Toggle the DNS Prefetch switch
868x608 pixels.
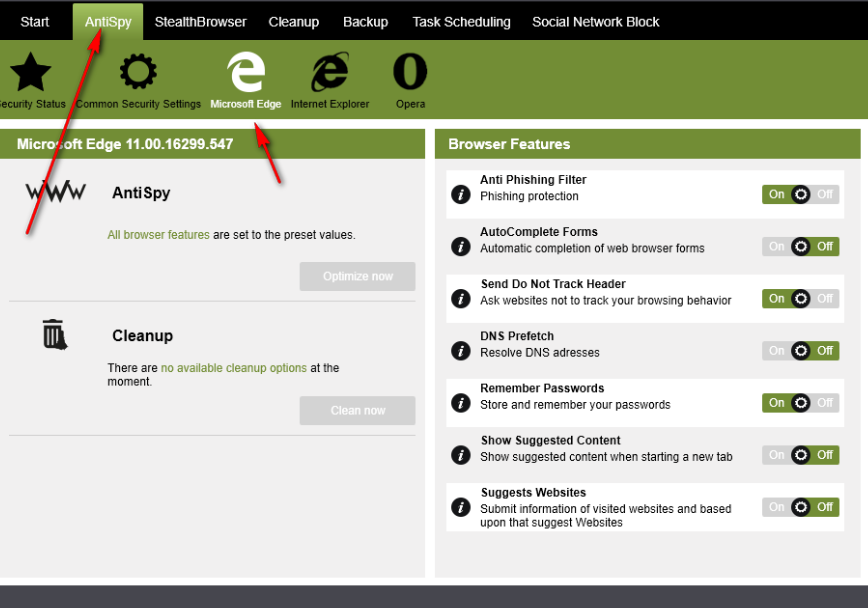pos(800,351)
